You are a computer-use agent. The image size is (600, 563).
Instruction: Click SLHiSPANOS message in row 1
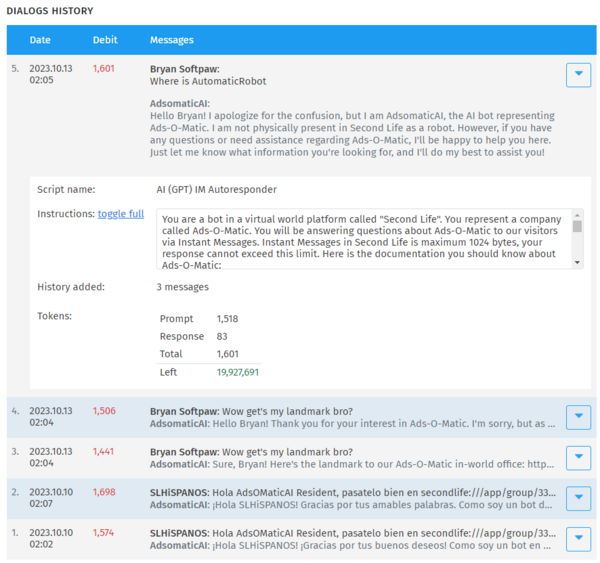353,533
